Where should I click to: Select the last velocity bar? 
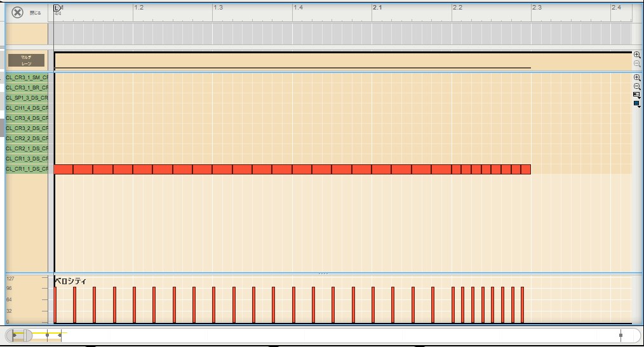click(523, 304)
